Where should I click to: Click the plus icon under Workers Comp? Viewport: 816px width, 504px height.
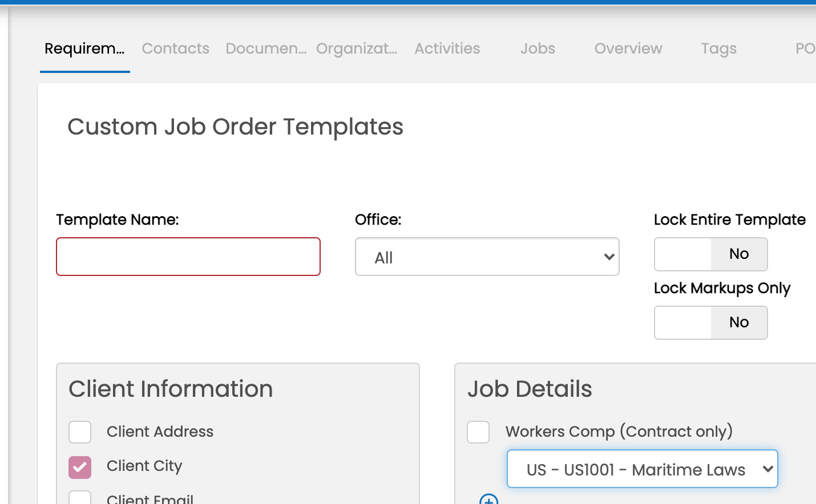click(489, 499)
